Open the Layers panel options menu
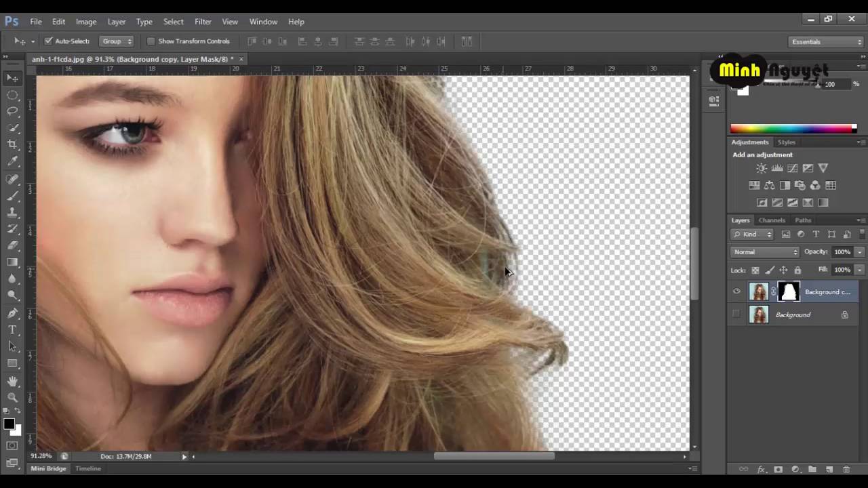 pyautogui.click(x=861, y=220)
